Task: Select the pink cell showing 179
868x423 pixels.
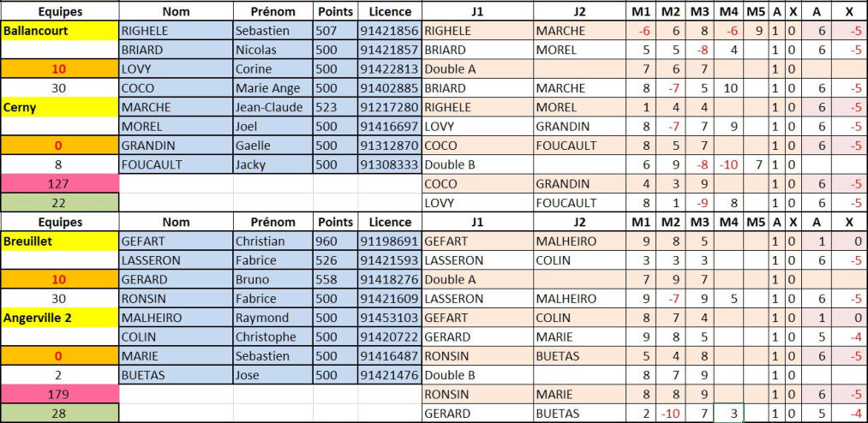Action: (60, 395)
